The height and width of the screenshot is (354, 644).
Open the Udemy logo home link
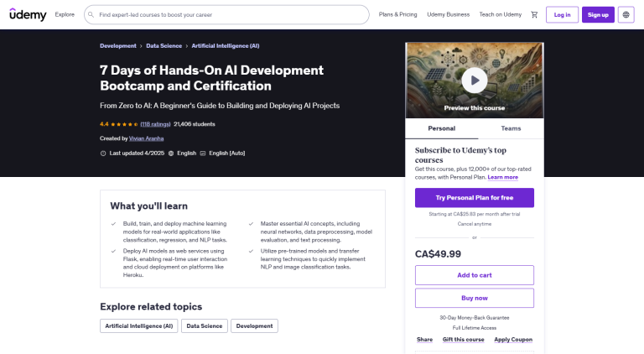(x=28, y=14)
